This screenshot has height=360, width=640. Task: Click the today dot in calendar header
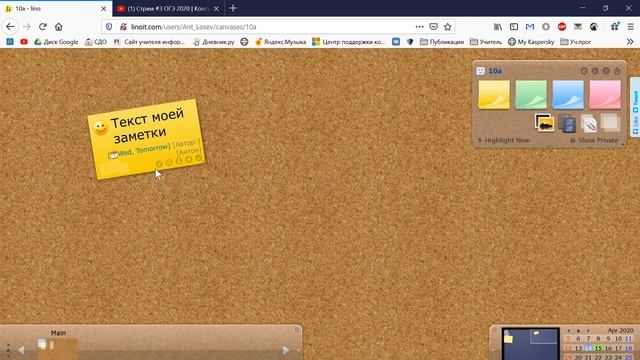coord(578,331)
